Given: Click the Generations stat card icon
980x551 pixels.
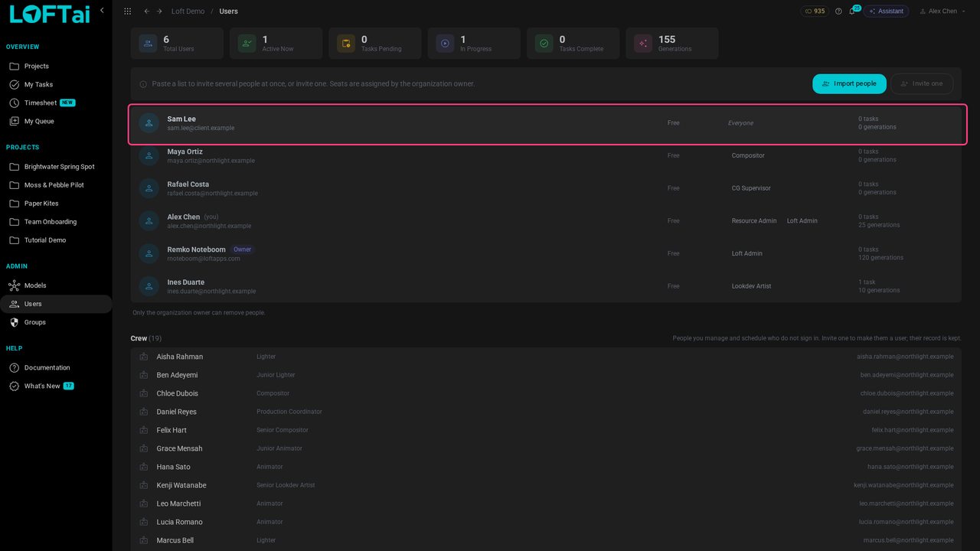Looking at the screenshot, I should point(643,44).
